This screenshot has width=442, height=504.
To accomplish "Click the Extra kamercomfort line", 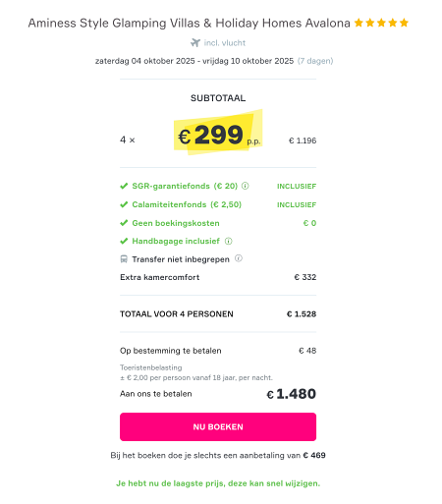I will tap(218, 277).
